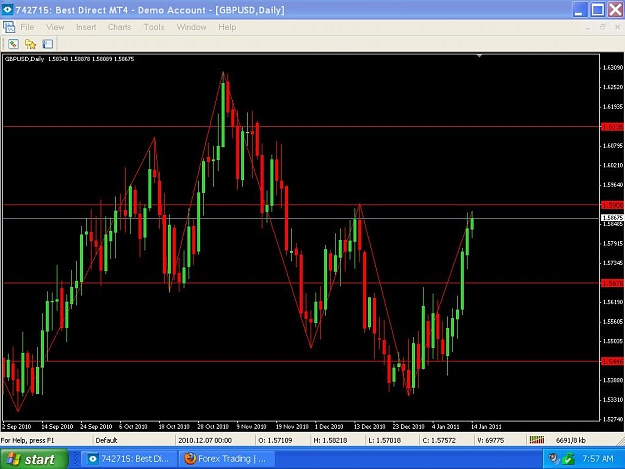
Task: Click the current price label 1.58675
Action: coord(612,218)
